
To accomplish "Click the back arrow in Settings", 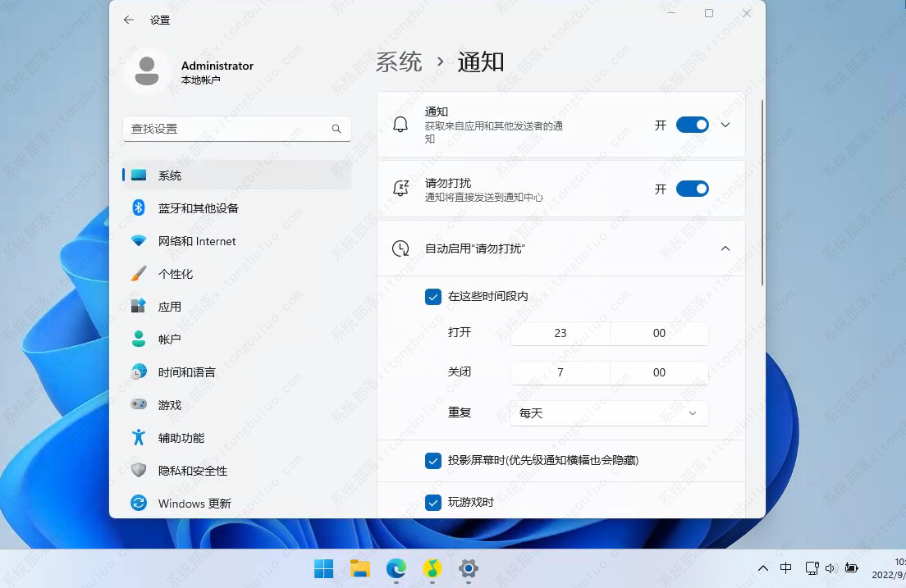I will (128, 19).
